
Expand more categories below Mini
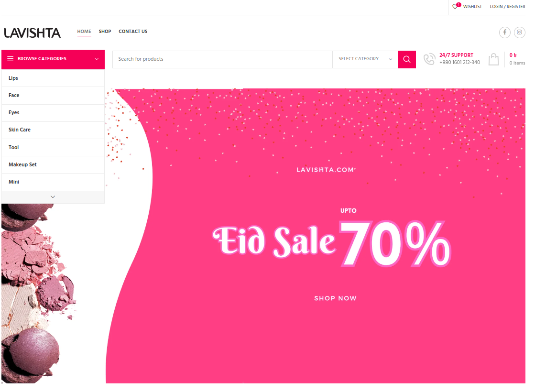[53, 197]
